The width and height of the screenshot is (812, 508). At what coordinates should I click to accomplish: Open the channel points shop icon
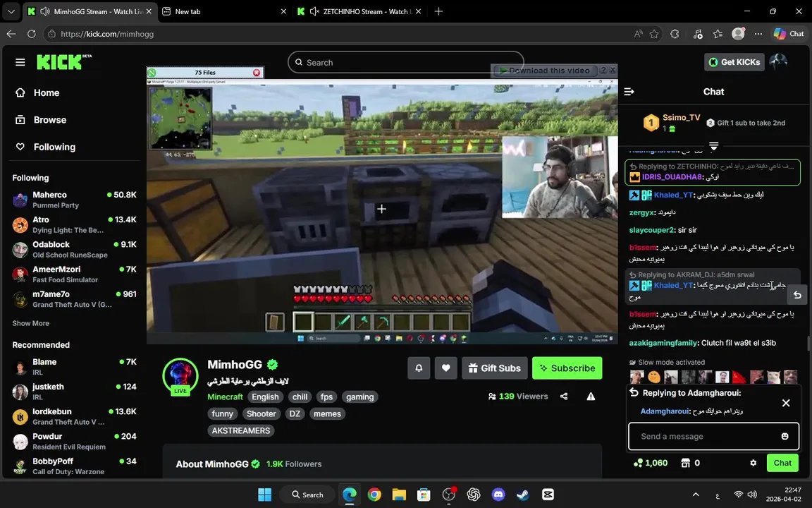click(686, 463)
